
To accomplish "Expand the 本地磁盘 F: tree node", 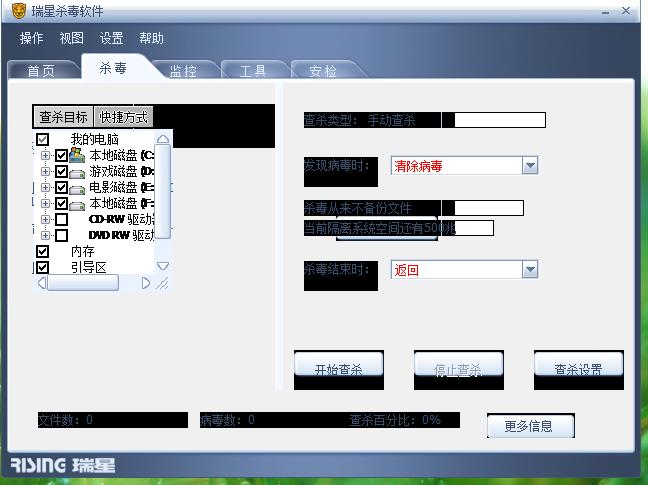I will [45, 203].
